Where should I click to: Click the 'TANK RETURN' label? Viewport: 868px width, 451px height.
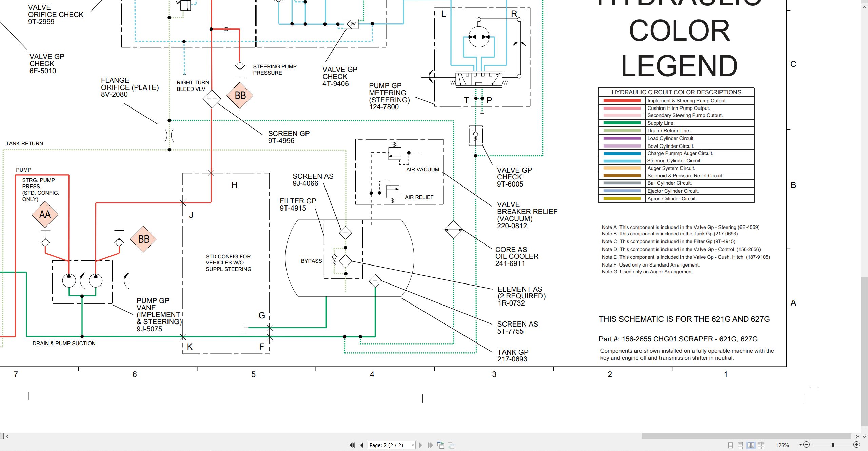[24, 144]
